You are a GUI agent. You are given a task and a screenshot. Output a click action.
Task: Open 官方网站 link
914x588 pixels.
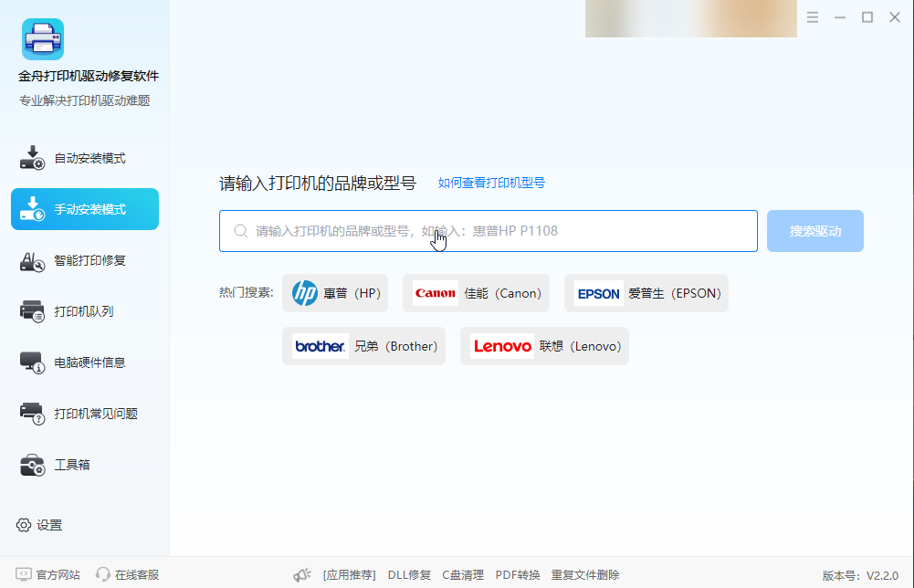(x=58, y=574)
